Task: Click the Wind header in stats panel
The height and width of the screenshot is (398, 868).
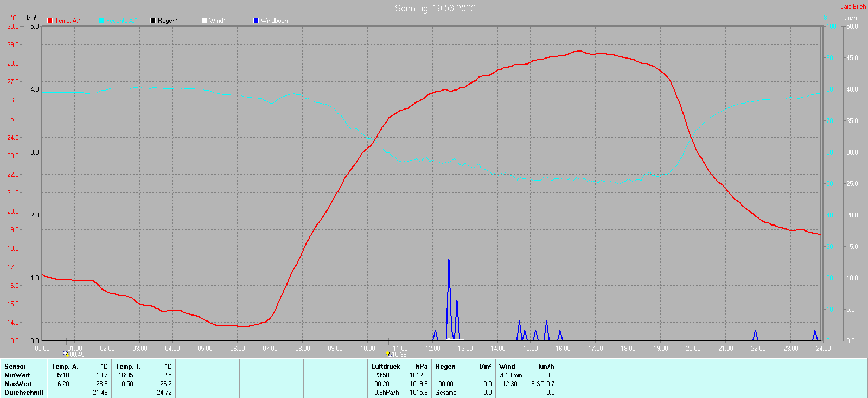Action: pyautogui.click(x=507, y=367)
